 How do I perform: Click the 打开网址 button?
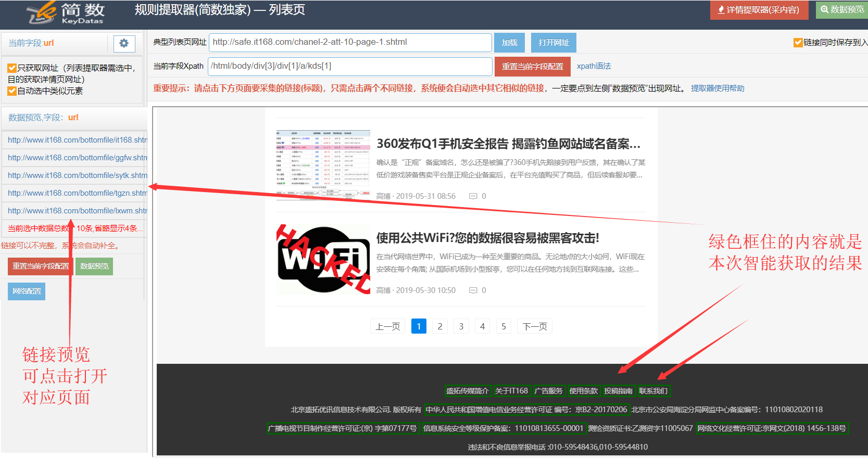pos(553,43)
